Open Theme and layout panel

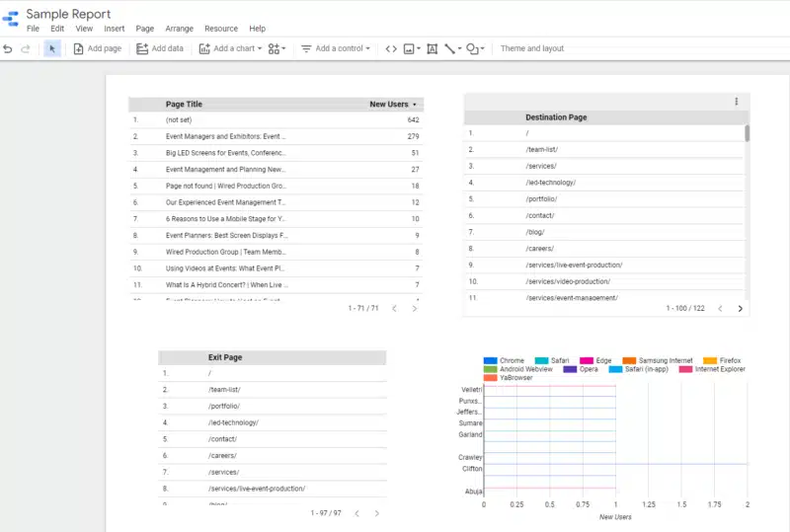[531, 48]
